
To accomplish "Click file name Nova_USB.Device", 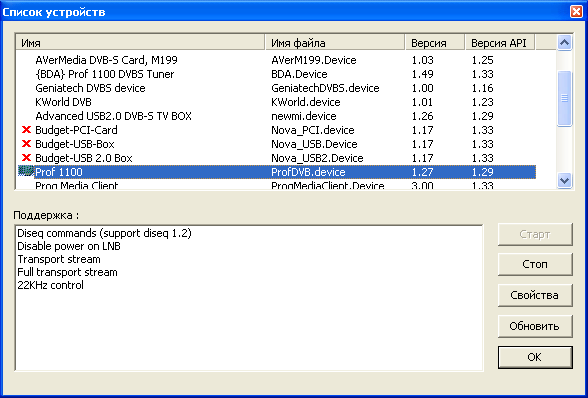I will 314,144.
